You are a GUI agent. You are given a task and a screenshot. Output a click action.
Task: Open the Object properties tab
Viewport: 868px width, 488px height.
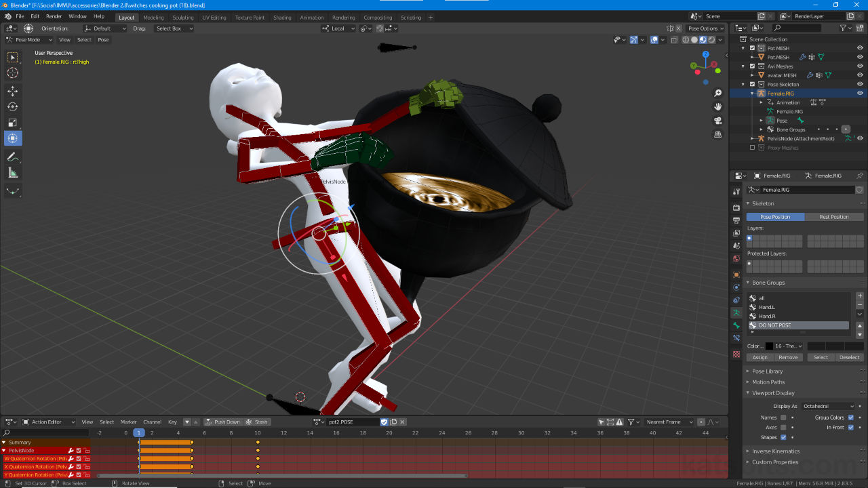pos(736,274)
